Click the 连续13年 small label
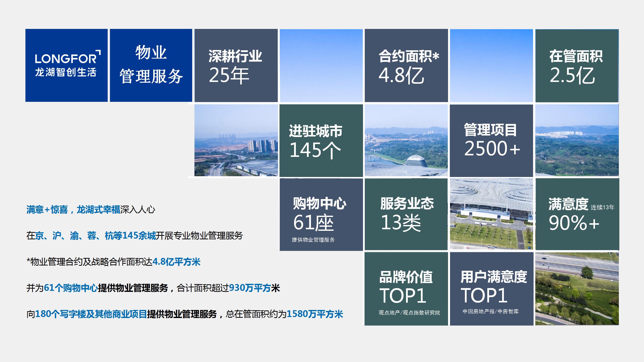The height and width of the screenshot is (362, 644). (602, 207)
